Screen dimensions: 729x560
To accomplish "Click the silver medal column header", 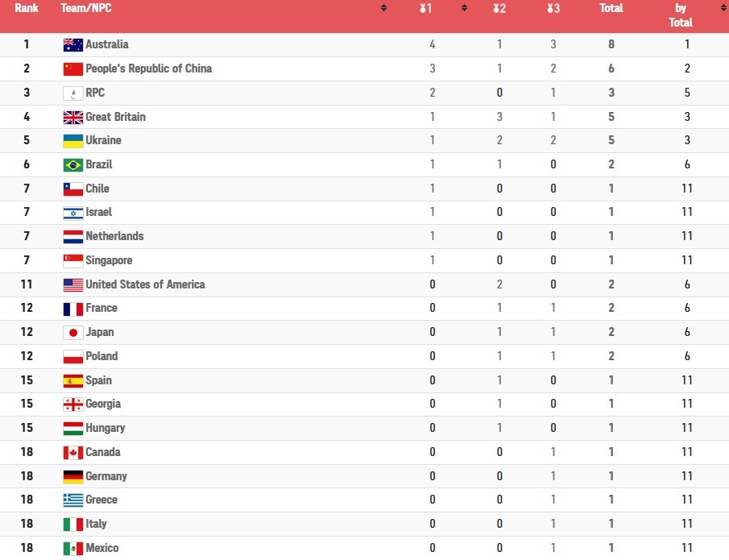I will tap(499, 8).
